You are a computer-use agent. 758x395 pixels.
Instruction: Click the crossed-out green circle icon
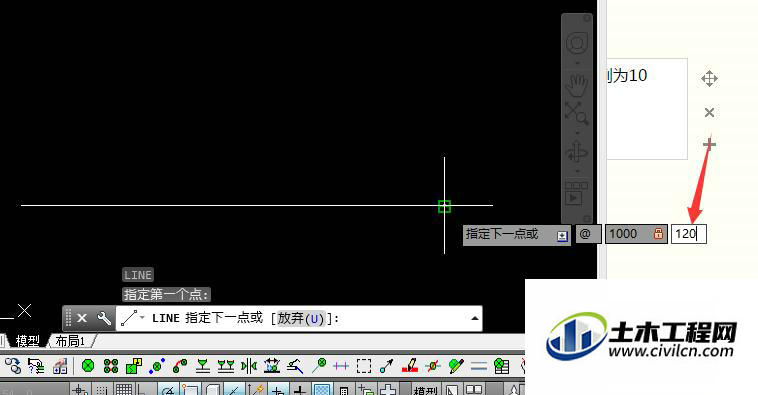click(433, 366)
